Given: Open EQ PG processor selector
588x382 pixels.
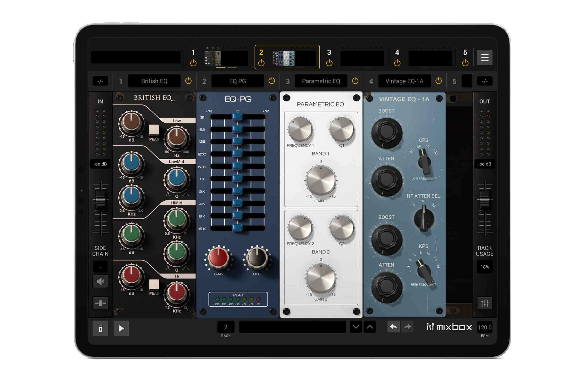Looking at the screenshot, I should (238, 81).
